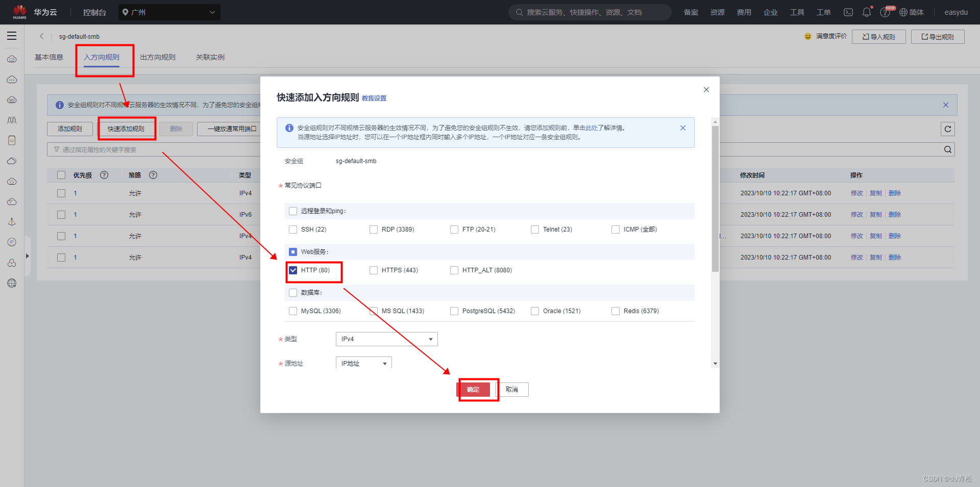
Task: Go back using the arrow beside sg-default-smb
Action: [42, 36]
